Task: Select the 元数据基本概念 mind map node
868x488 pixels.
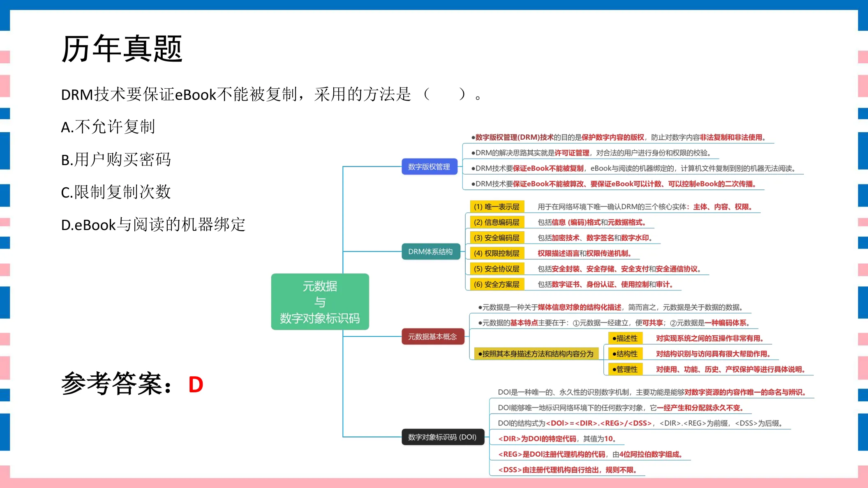Action: point(433,336)
